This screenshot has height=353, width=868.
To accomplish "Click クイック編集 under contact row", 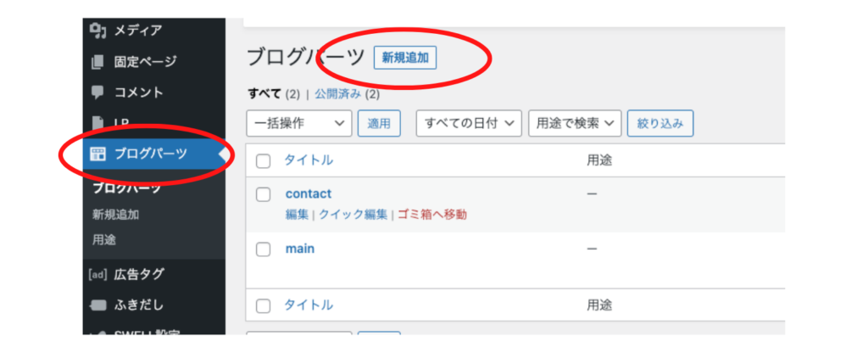I will point(353,215).
